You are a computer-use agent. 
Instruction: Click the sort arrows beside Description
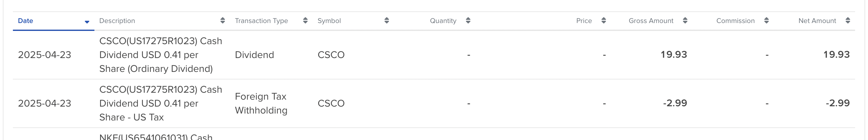point(223,20)
